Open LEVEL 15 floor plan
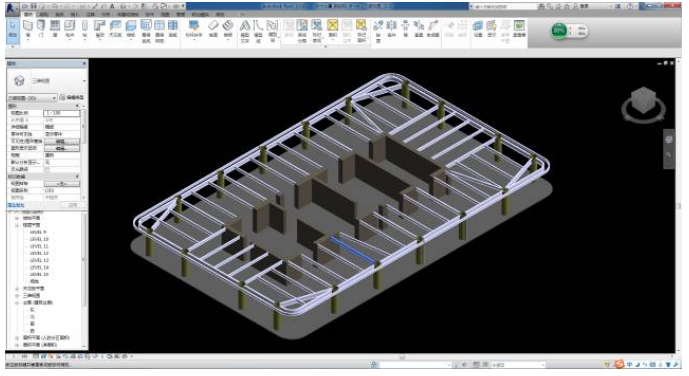Viewport: 689px width, 376px height. (x=39, y=274)
